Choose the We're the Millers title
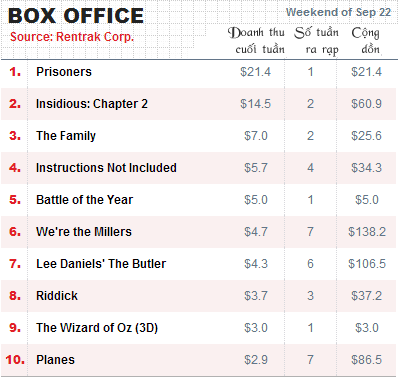This screenshot has width=399, height=377. pos(84,232)
